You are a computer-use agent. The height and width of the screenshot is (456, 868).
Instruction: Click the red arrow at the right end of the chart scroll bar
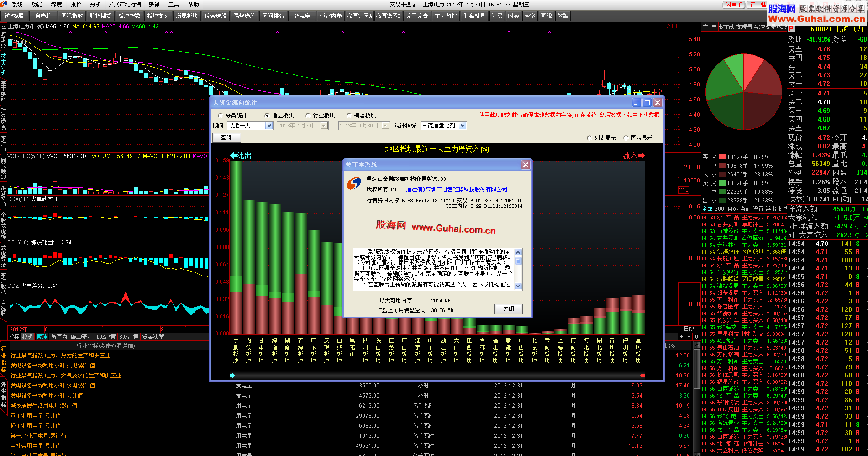(642, 376)
